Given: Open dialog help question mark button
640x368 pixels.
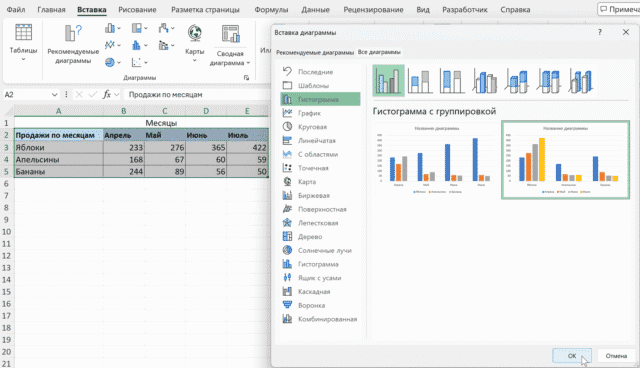Looking at the screenshot, I should (x=600, y=32).
